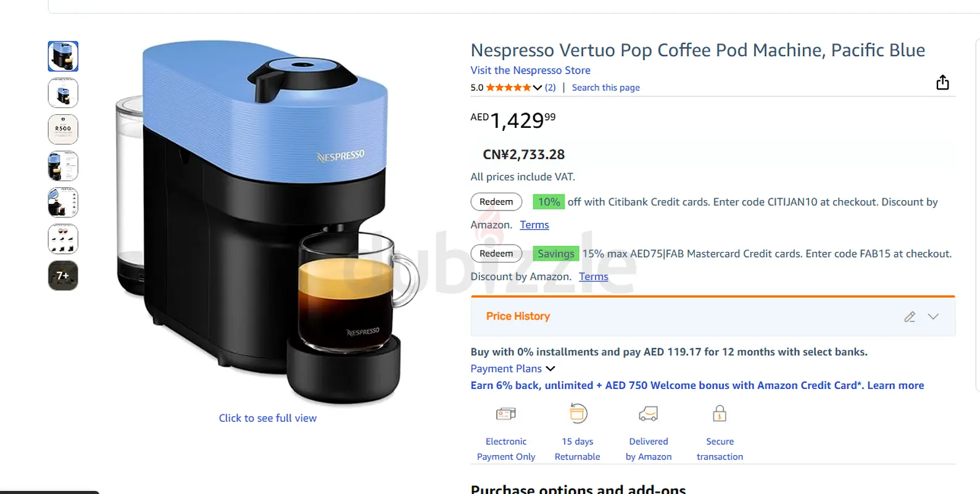Select the third thumbnail showing R500
Screen dimensions: 980x494
click(x=63, y=130)
